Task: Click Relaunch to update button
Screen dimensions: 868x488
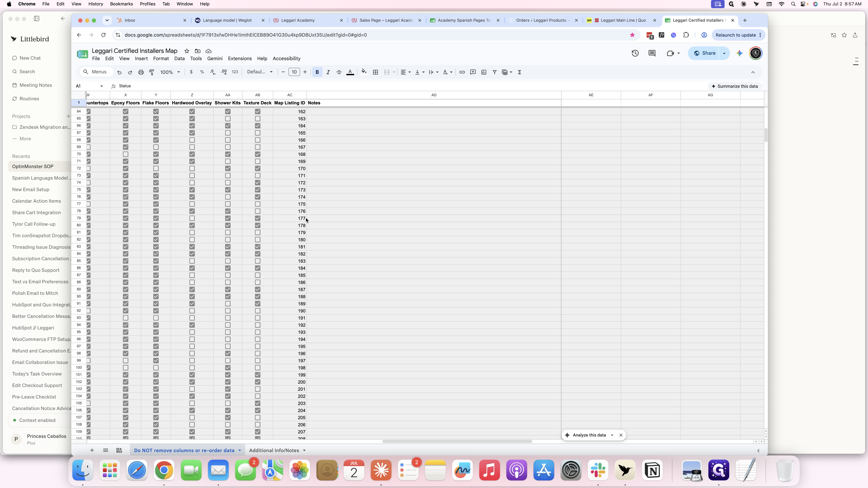Action: coord(738,35)
